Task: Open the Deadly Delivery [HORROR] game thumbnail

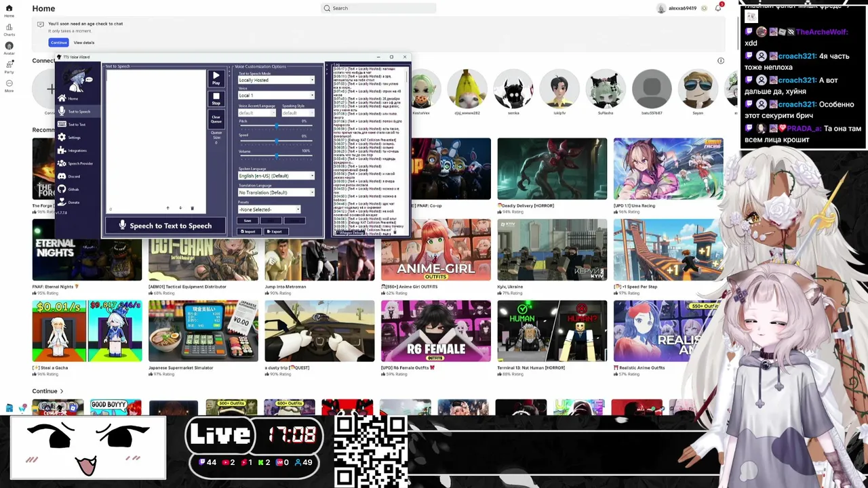Action: pos(552,169)
